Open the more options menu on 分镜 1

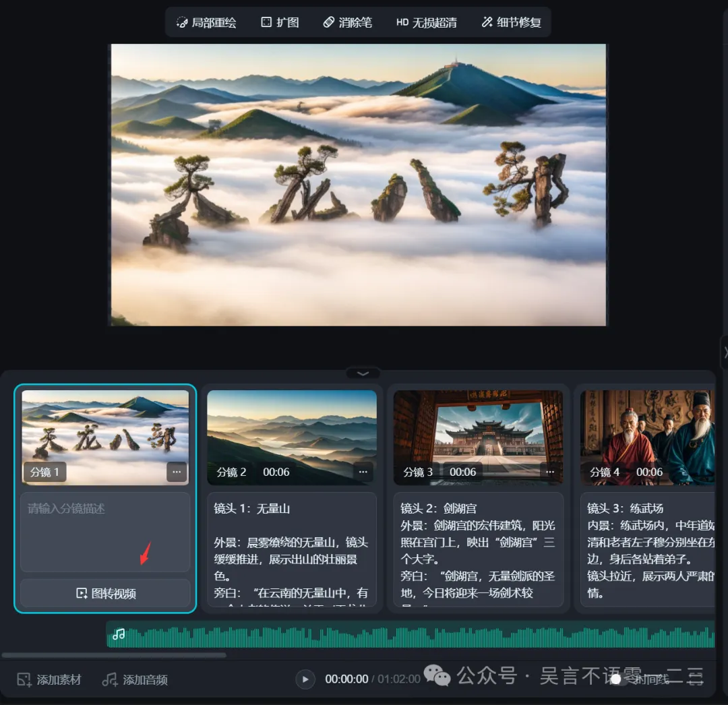[x=177, y=472]
